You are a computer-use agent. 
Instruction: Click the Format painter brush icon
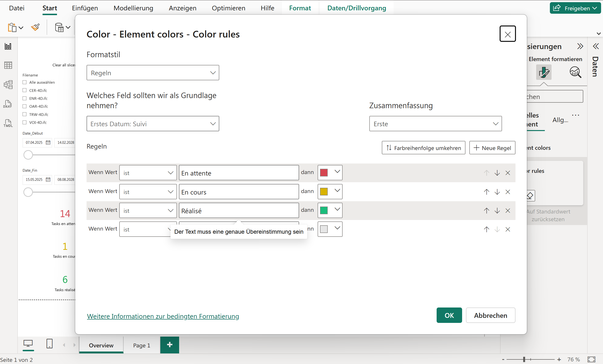(36, 27)
